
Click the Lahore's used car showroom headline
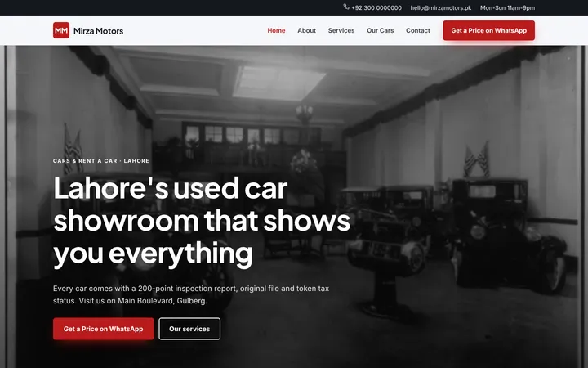click(x=202, y=221)
